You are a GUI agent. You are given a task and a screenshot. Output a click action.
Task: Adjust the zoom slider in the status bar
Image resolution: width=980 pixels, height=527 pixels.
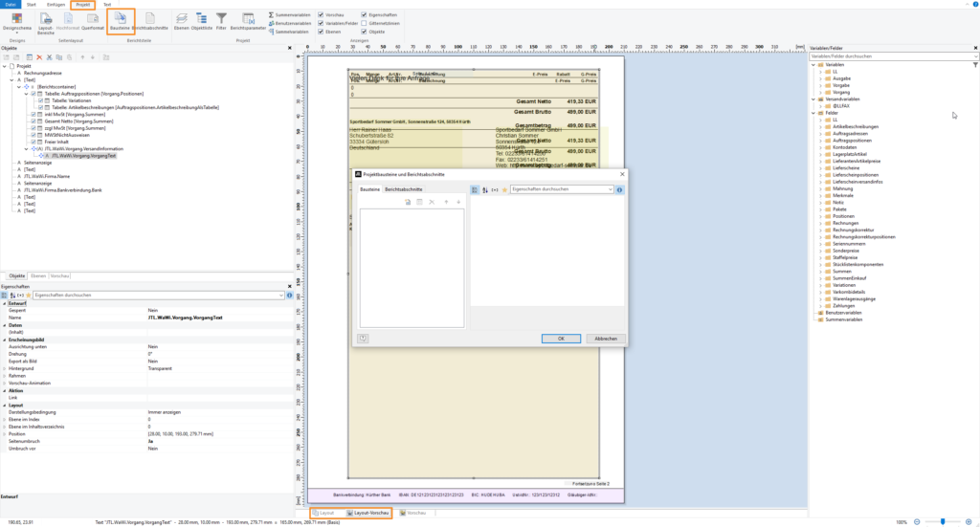point(943,521)
